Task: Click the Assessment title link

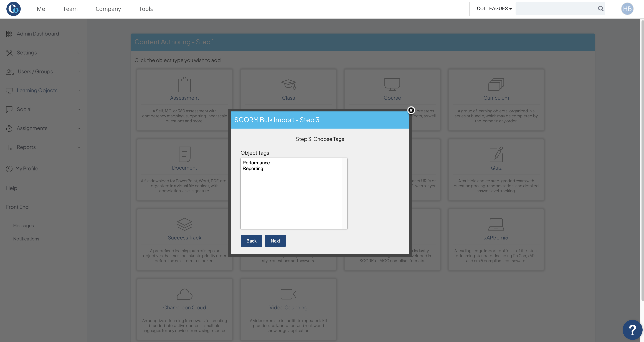Action: (x=184, y=98)
